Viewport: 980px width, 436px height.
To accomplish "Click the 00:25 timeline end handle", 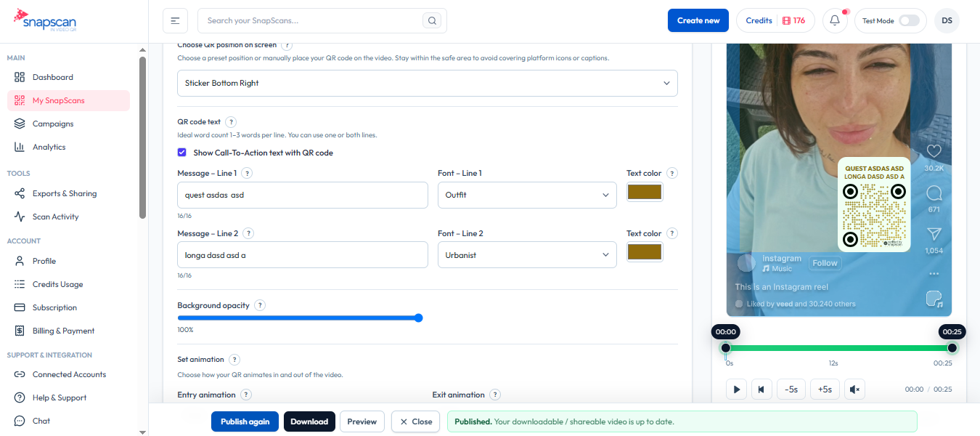I will (x=952, y=347).
